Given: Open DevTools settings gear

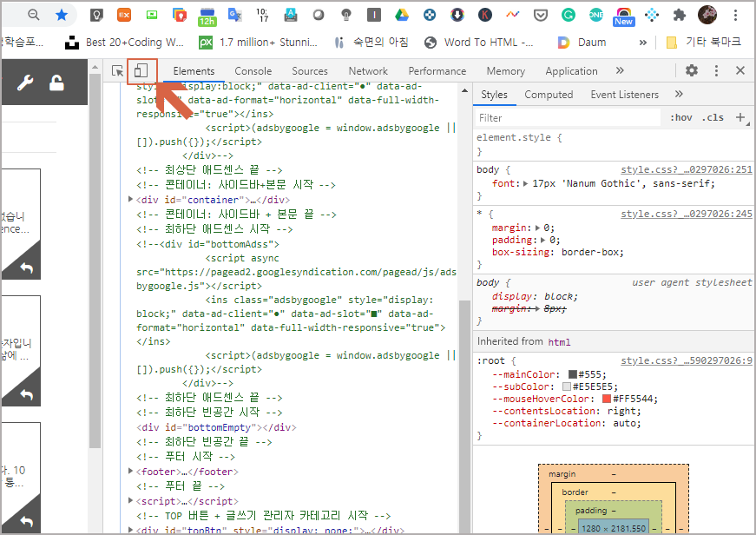Looking at the screenshot, I should tap(692, 70).
